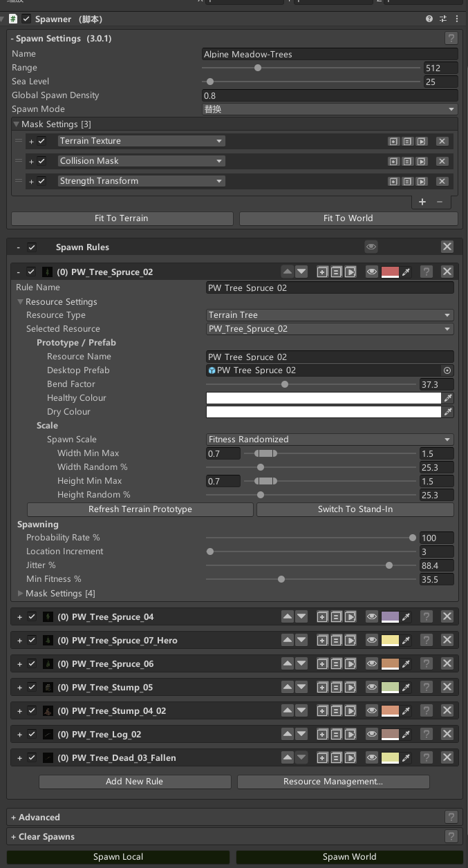Image resolution: width=468 pixels, height=868 pixels.
Task: Delete the PW_Tree_Stump_05 rule
Action: (447, 687)
